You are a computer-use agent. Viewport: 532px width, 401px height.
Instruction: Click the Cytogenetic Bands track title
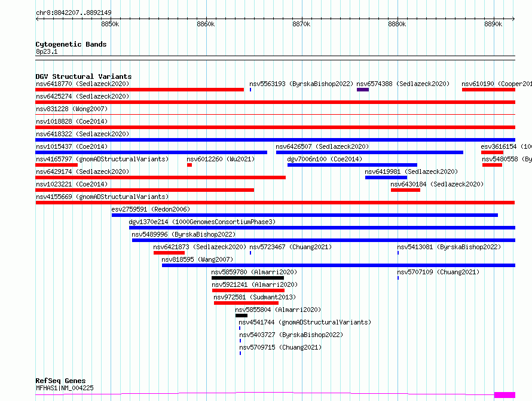point(71,44)
